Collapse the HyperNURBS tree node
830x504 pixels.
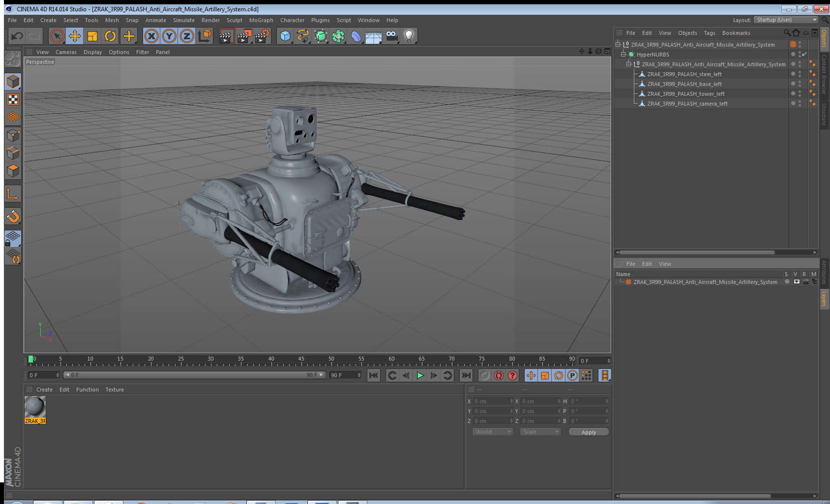(623, 54)
